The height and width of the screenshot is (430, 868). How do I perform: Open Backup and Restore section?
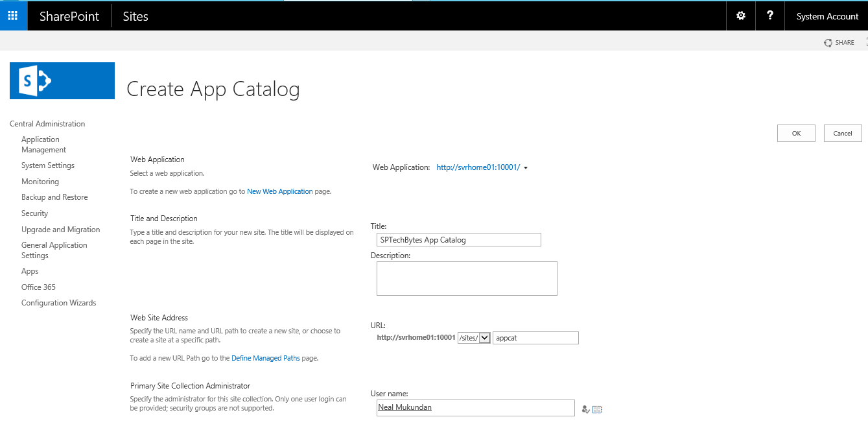[x=54, y=197]
